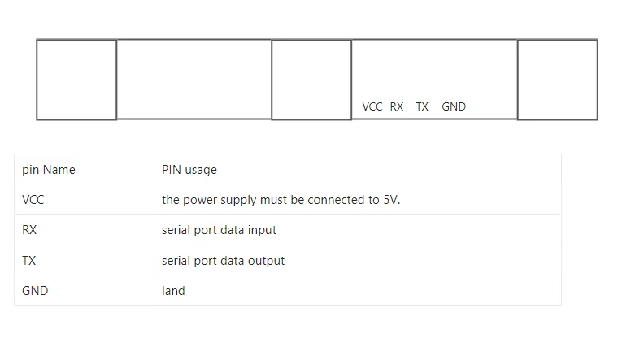Image resolution: width=644 pixels, height=351 pixels.
Task: Click the 'PIN usage' table header cell
Action: pos(189,170)
